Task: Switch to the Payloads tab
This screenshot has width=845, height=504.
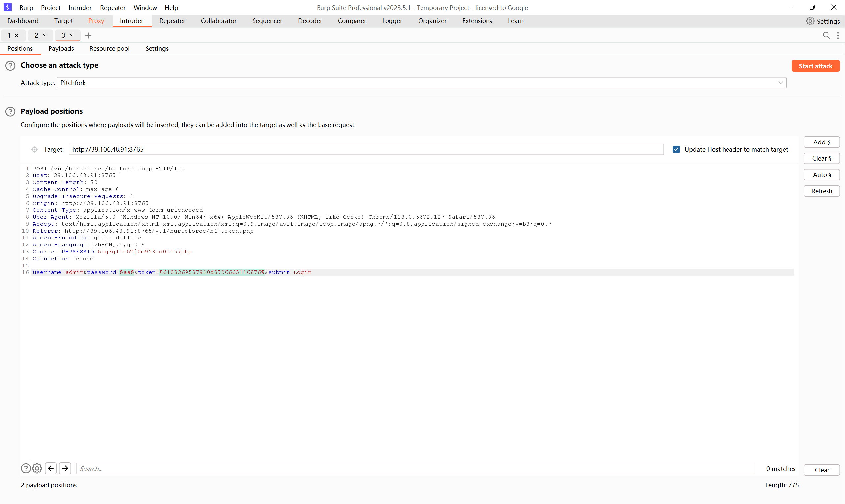Action: tap(61, 48)
